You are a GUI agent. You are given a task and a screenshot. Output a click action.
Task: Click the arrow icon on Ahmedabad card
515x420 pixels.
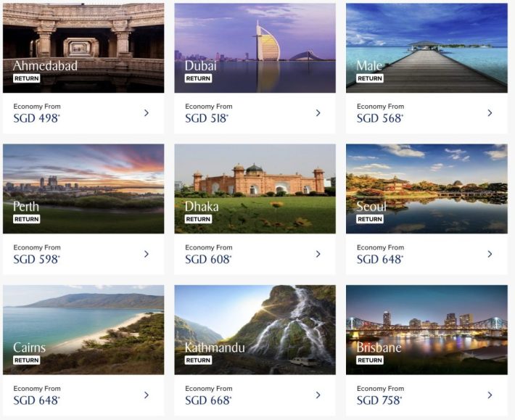tap(146, 113)
